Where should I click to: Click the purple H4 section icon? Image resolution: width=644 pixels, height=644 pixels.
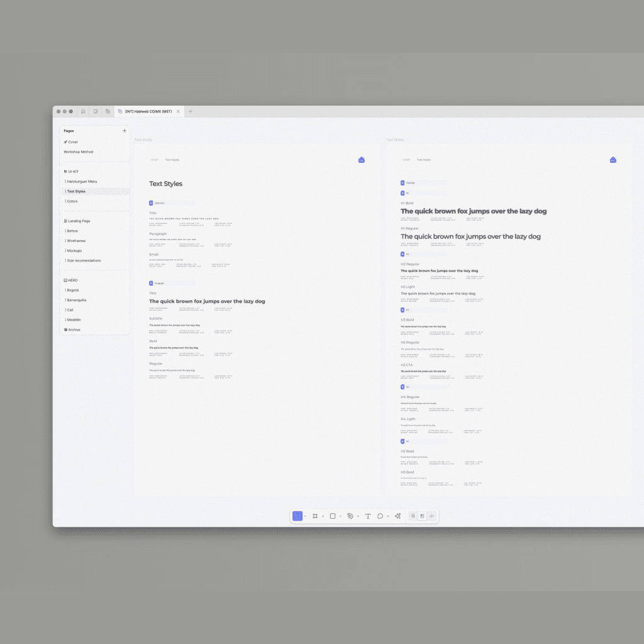(x=402, y=387)
